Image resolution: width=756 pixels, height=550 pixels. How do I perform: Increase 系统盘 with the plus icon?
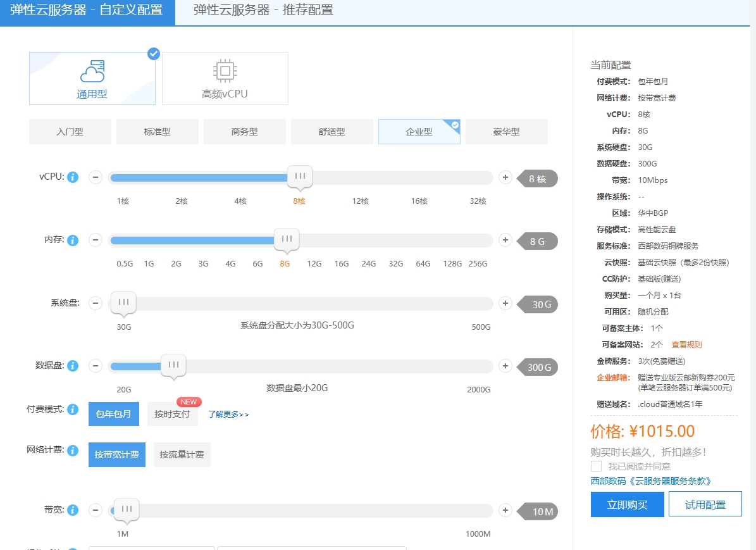tap(505, 303)
